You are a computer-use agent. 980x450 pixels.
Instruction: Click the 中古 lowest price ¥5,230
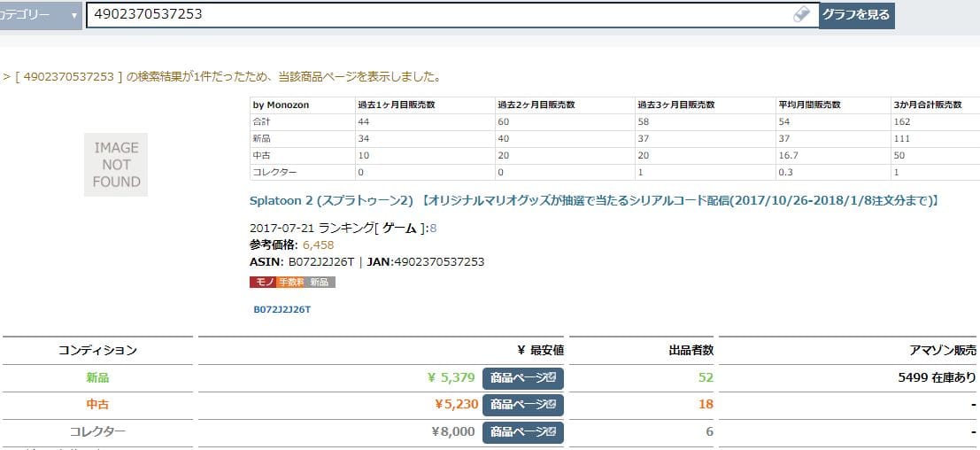454,405
